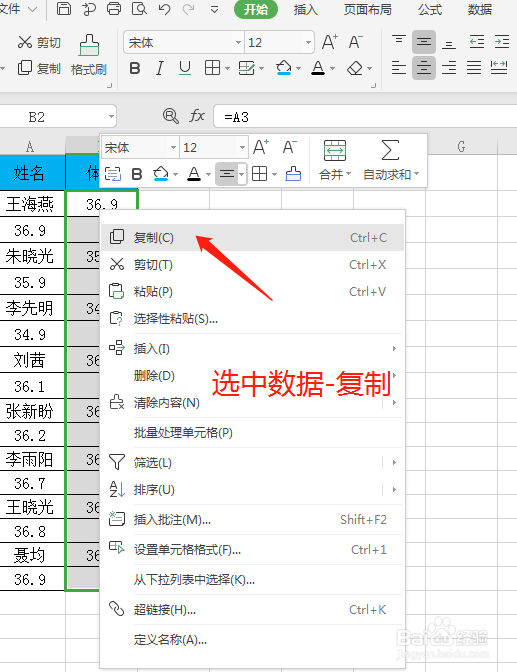Choose Pick From Drop-down List (从下拉列表中选择)
This screenshot has width=517, height=672.
252,579
